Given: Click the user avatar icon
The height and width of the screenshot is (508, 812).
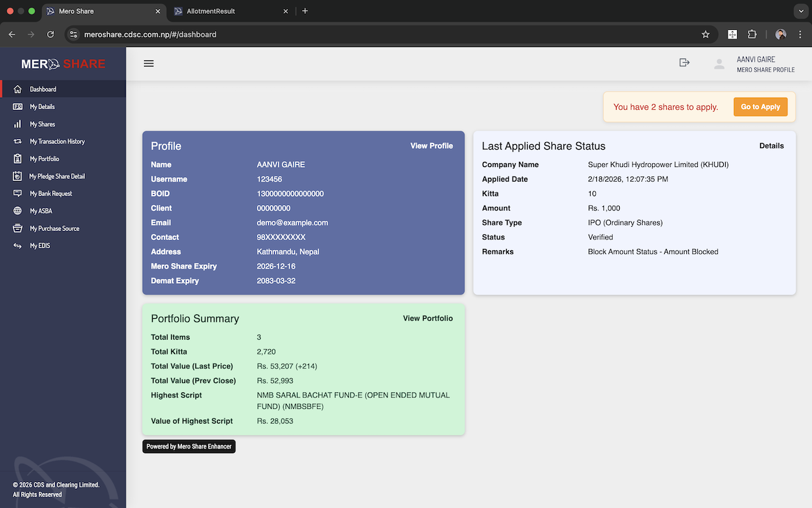Looking at the screenshot, I should [x=719, y=64].
